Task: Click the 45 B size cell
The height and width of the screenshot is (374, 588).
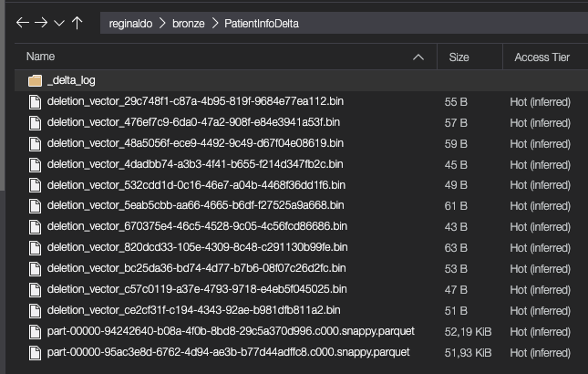Action: 456,165
